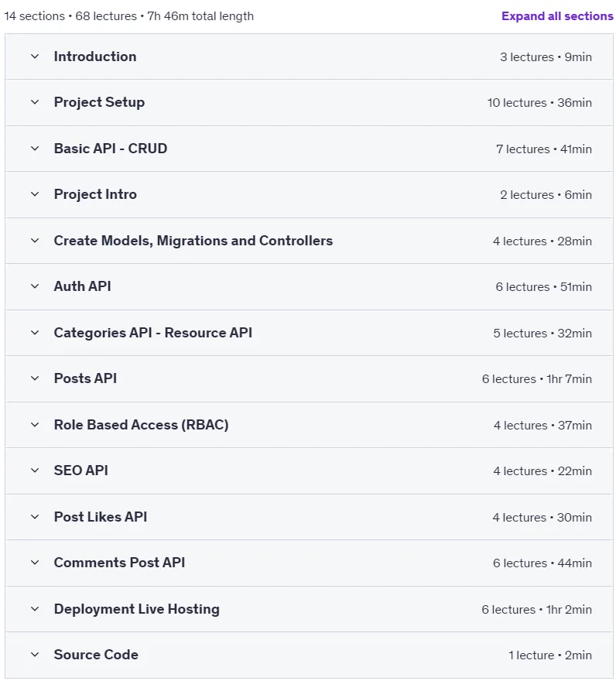Select the Post Likes API heading
The height and width of the screenshot is (681, 616).
point(101,517)
